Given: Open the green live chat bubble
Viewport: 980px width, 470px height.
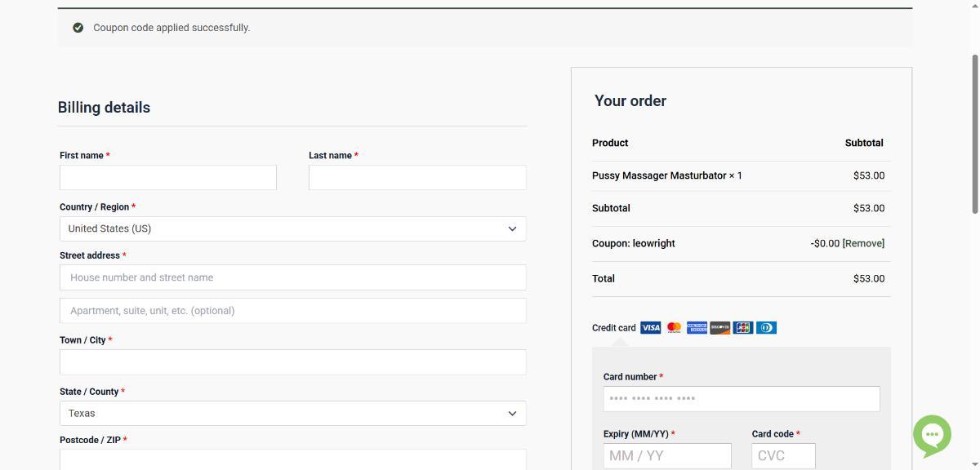Looking at the screenshot, I should (932, 435).
